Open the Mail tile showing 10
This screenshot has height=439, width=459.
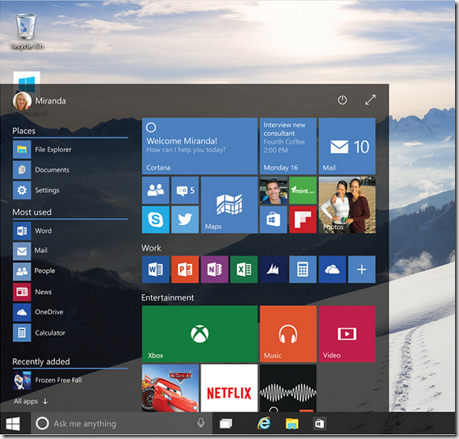point(347,146)
